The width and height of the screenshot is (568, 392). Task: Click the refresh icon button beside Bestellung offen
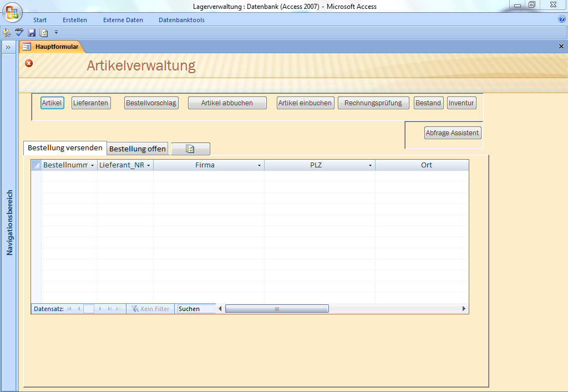coord(191,149)
